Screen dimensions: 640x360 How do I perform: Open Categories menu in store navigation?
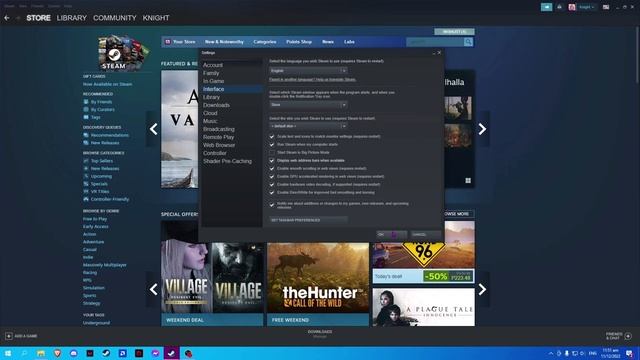(264, 42)
